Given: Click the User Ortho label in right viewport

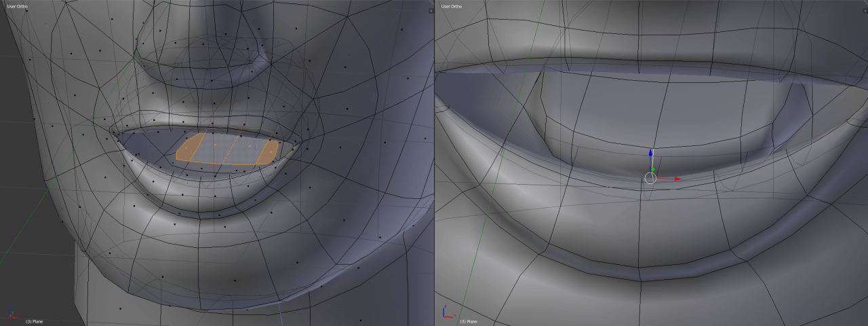Looking at the screenshot, I should (451, 6).
